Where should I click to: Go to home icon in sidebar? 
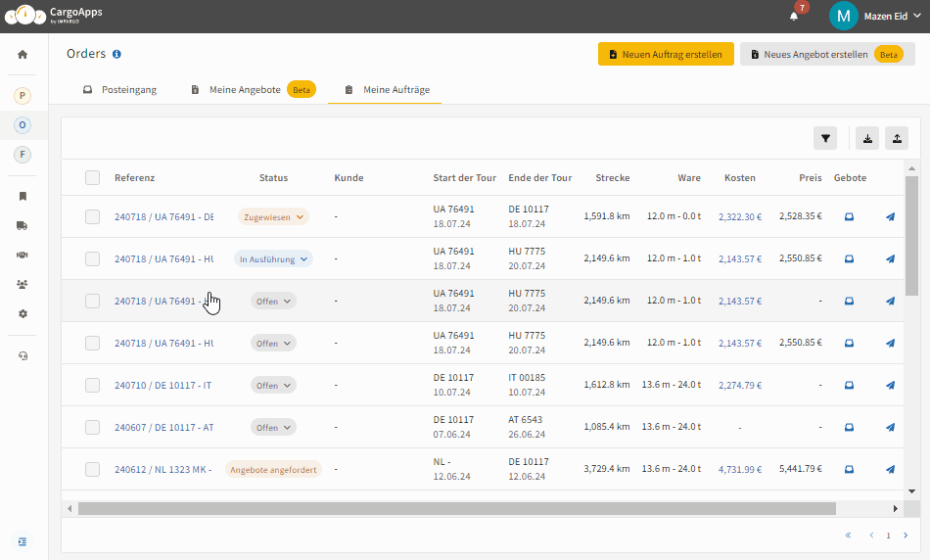(x=23, y=55)
